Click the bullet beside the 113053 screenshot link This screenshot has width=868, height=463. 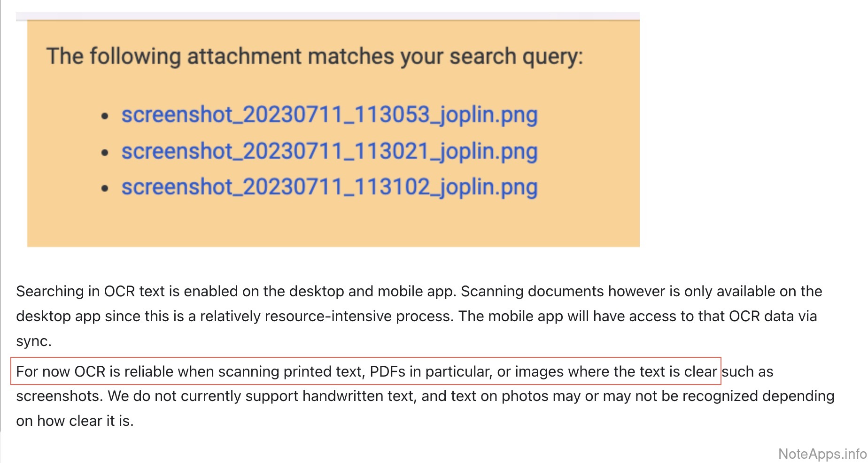point(105,116)
